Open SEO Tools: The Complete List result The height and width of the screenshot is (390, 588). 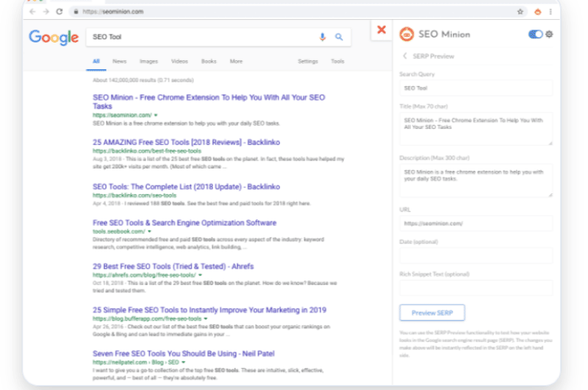pyautogui.click(x=186, y=187)
